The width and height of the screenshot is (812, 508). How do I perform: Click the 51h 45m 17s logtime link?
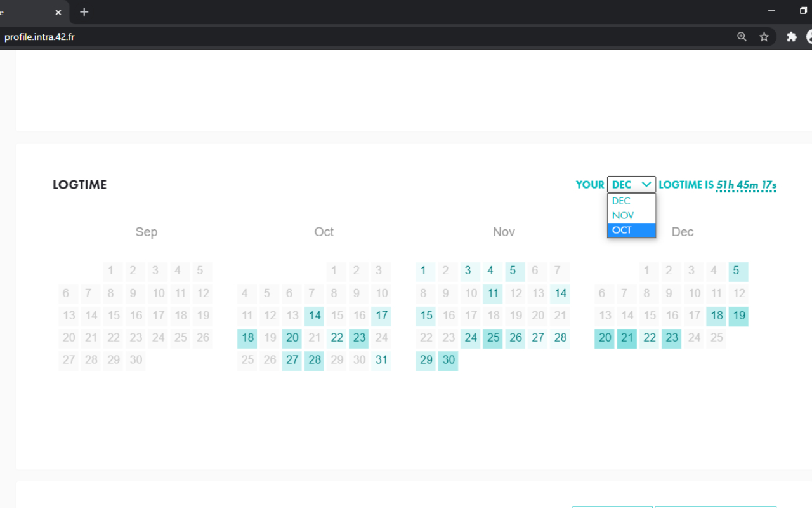tap(746, 185)
